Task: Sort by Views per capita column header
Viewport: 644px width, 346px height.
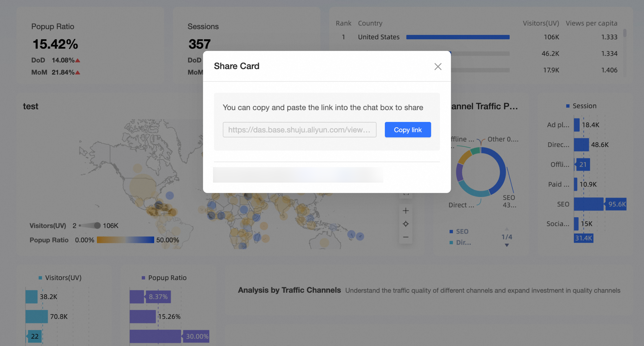Action: tap(591, 23)
